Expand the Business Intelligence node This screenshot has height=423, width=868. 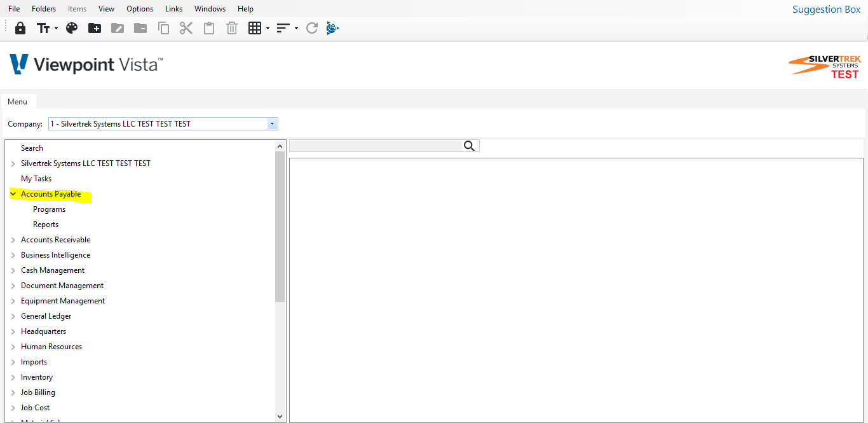tap(13, 255)
